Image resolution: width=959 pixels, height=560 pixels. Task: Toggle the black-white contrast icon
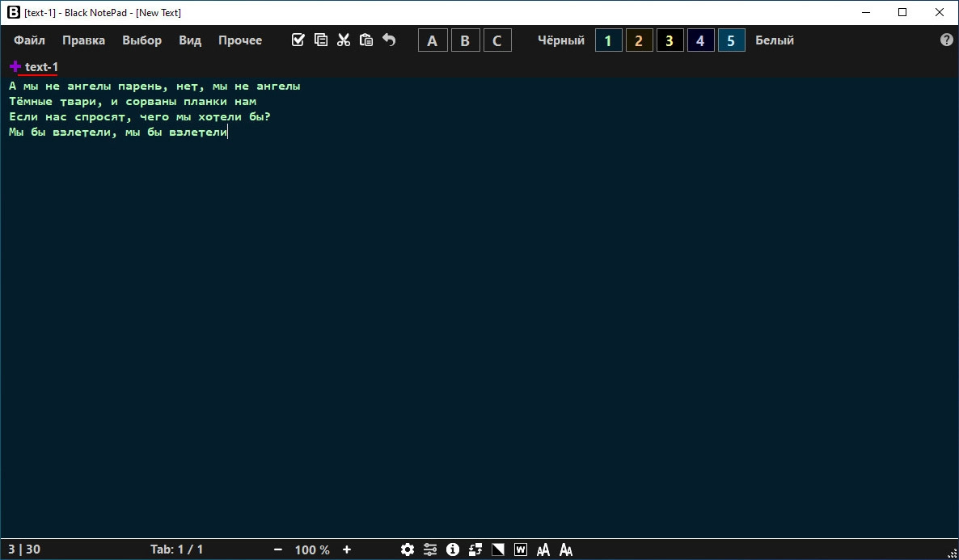coord(498,549)
